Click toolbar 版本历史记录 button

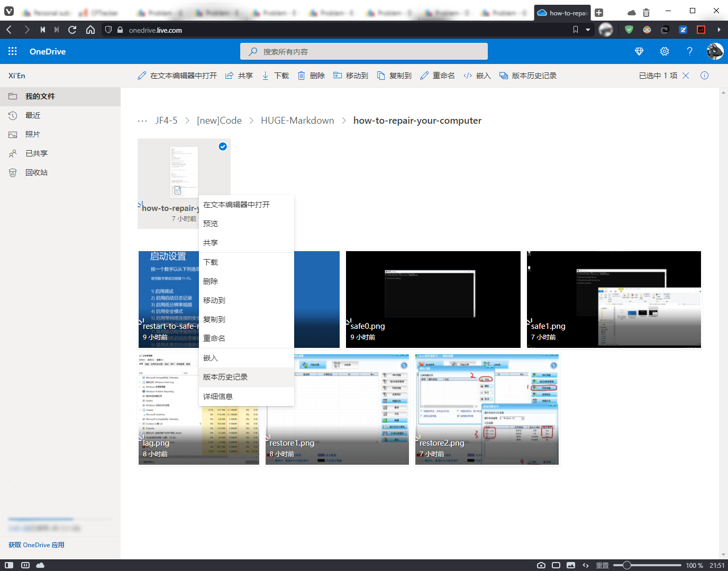click(x=528, y=76)
